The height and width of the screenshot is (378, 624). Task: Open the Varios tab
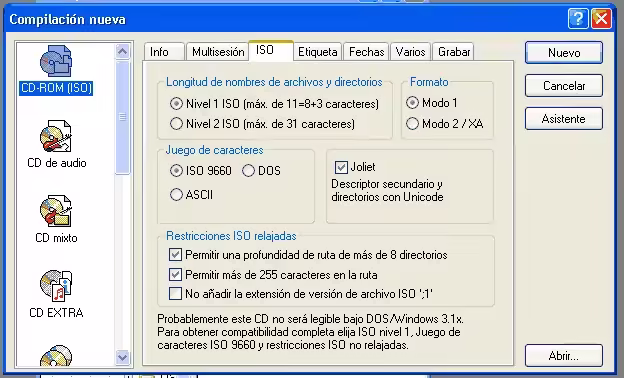point(410,52)
